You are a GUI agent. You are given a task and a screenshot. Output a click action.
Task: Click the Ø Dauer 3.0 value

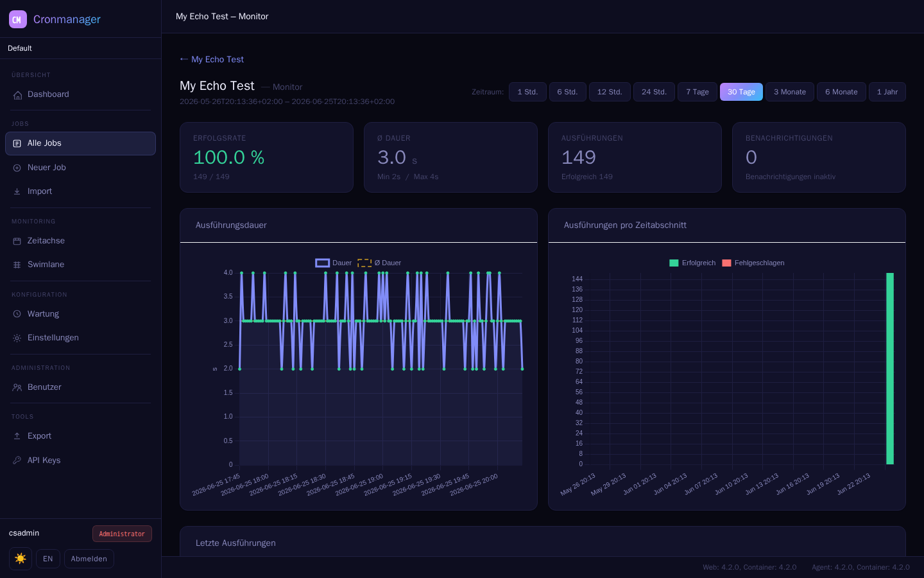coord(391,157)
